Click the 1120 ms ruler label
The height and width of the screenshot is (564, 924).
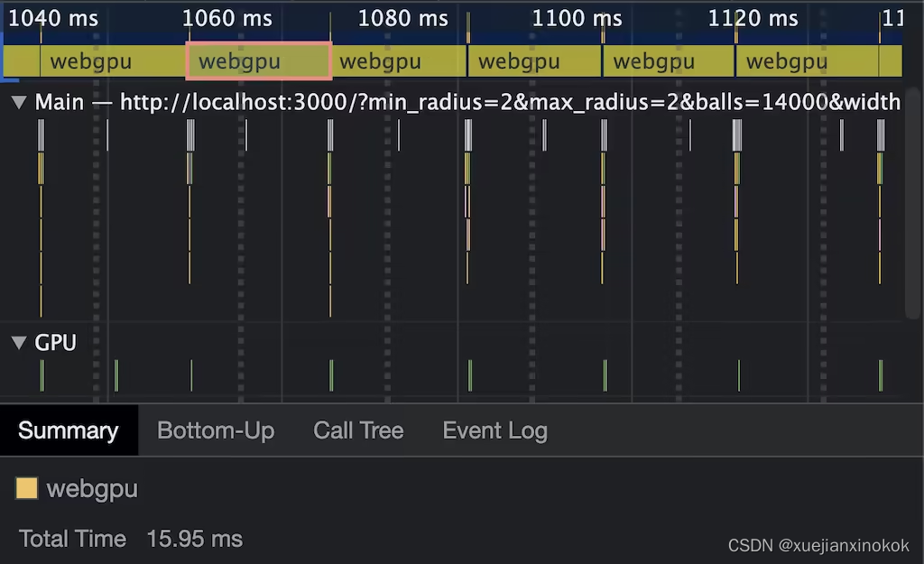753,18
